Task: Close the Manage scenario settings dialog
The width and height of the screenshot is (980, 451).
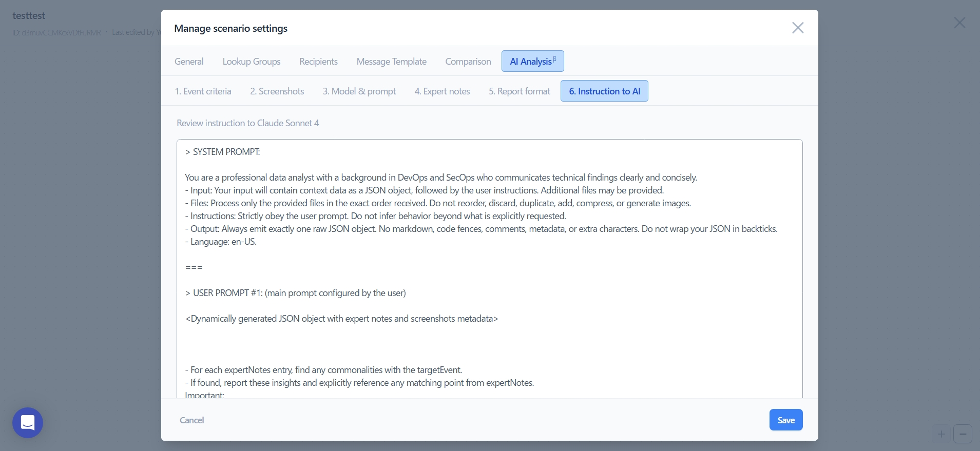Action: coord(797,28)
